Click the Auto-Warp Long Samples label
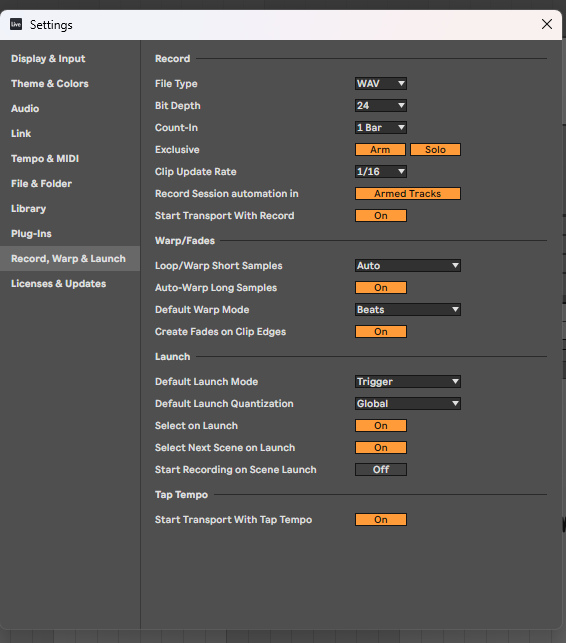566x643 pixels. coord(216,288)
